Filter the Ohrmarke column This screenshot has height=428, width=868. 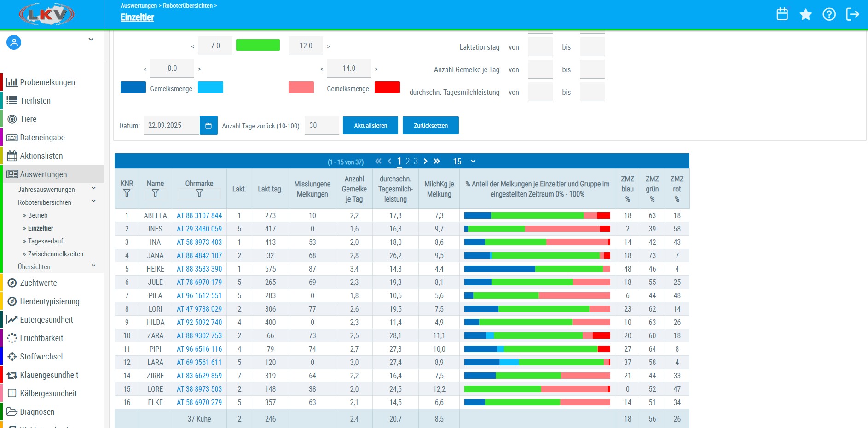(199, 193)
